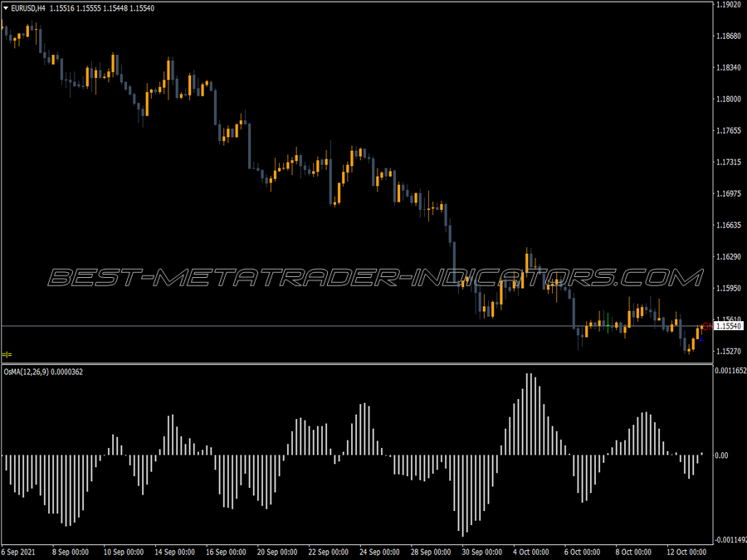Click the 1.16290 price axis label
747x560 pixels.
click(x=729, y=256)
